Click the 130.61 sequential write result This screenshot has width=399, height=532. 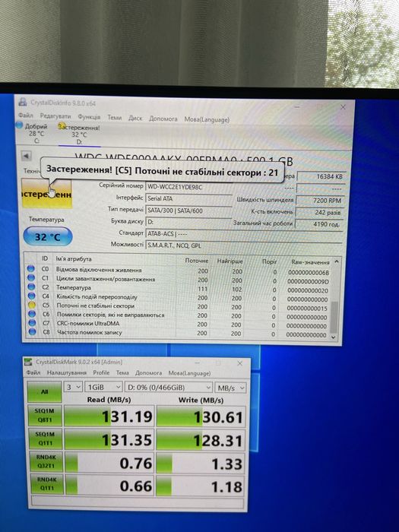201,416
